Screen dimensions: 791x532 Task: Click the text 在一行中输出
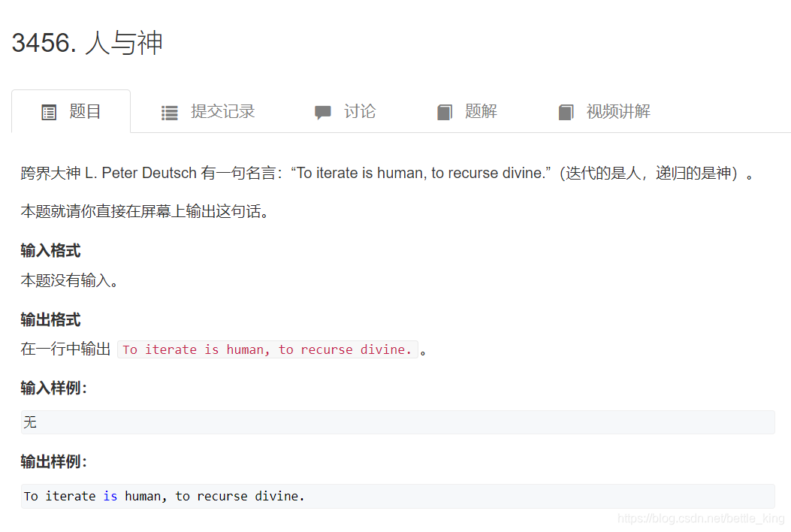pos(65,349)
